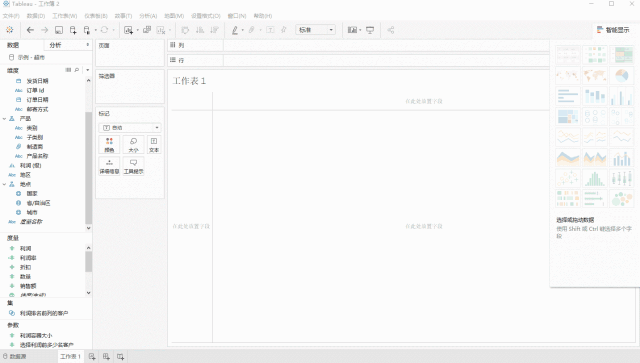
Task: Click the duplicate sheet icon
Action: coord(147,30)
